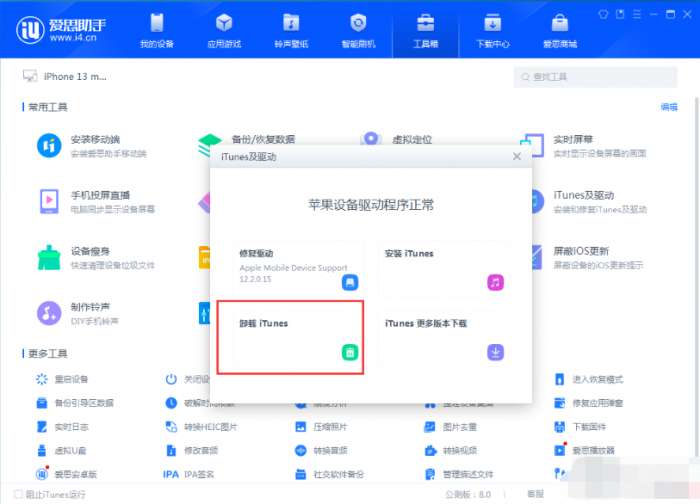Open the 虚拟U盘 virtual USB drive tool

coord(61,450)
